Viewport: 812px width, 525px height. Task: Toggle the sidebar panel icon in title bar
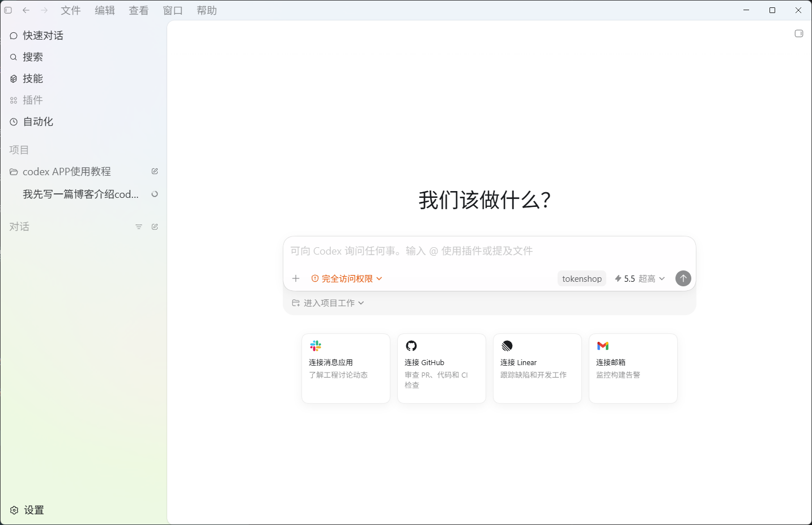click(8, 10)
